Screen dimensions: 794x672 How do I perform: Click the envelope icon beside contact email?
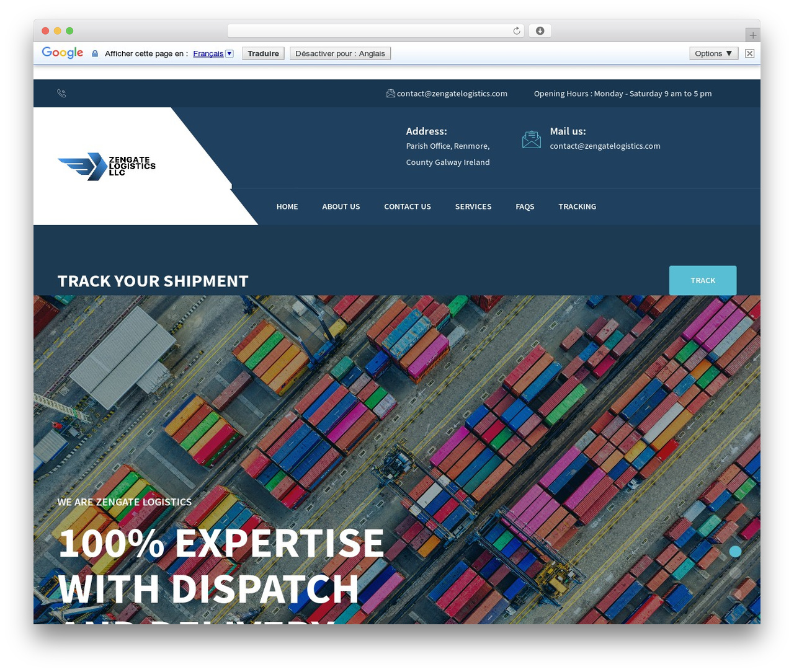391,94
